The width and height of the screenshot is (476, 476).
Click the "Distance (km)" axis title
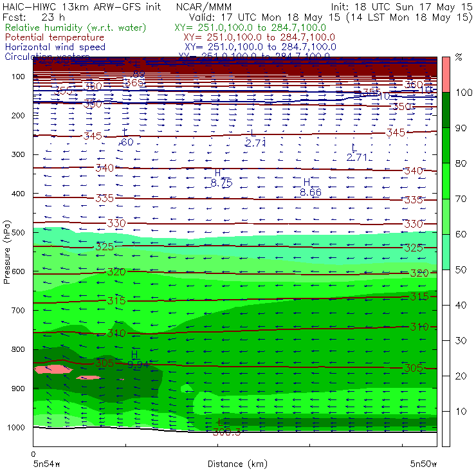click(x=237, y=464)
